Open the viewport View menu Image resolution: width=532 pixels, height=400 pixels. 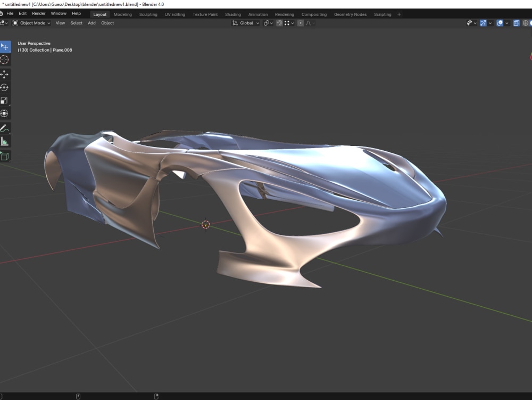61,23
